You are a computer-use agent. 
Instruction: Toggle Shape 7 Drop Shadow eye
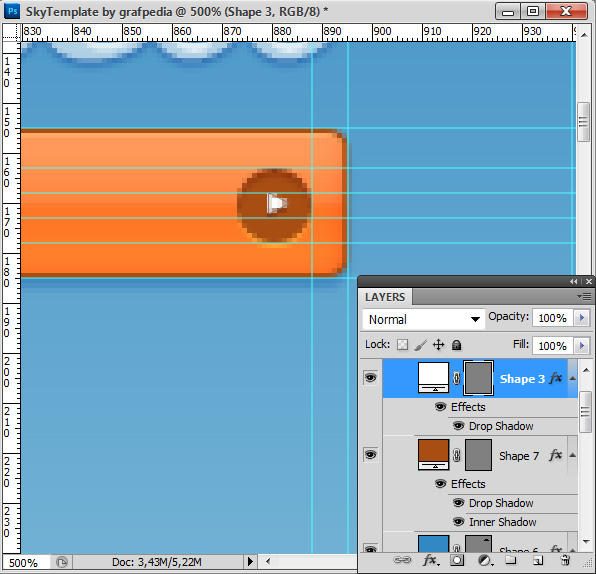click(x=458, y=503)
